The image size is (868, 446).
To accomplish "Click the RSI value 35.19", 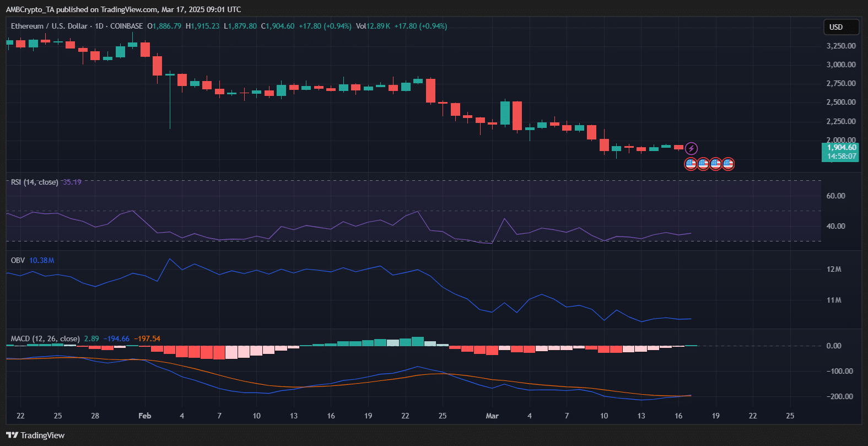I will click(72, 182).
